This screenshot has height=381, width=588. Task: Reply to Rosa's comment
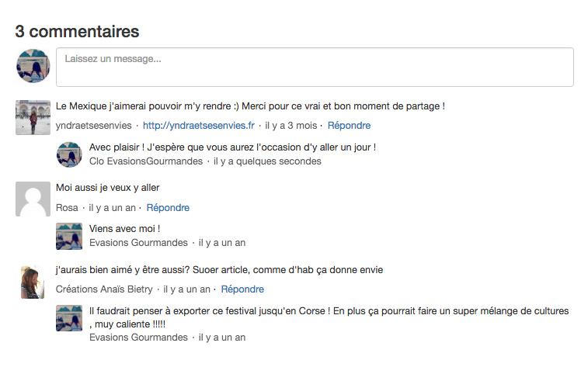coord(168,207)
